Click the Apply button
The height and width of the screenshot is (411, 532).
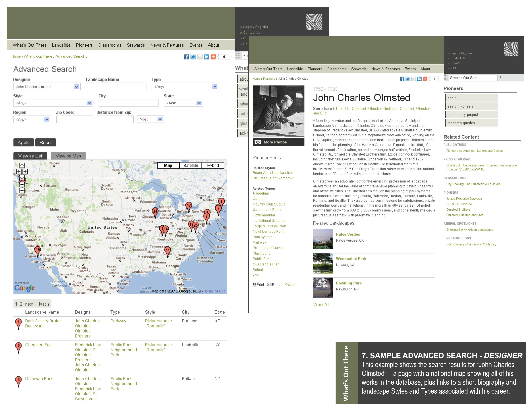24,142
